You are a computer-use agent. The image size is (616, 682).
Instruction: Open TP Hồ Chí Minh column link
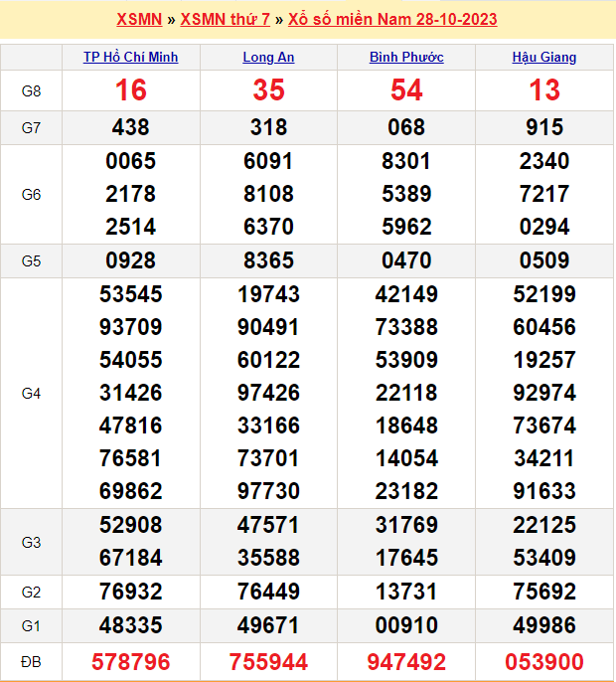[131, 58]
